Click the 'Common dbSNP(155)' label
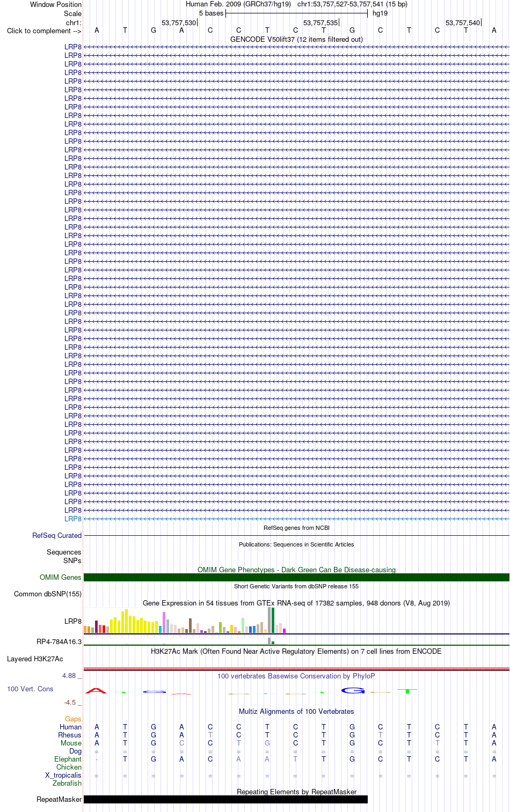The height and width of the screenshot is (812, 510). point(48,594)
